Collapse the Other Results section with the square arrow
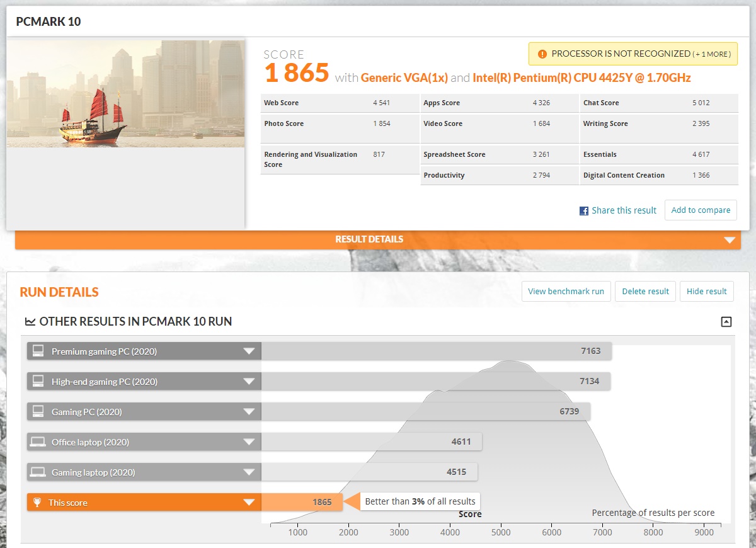756x548 pixels. [x=726, y=322]
